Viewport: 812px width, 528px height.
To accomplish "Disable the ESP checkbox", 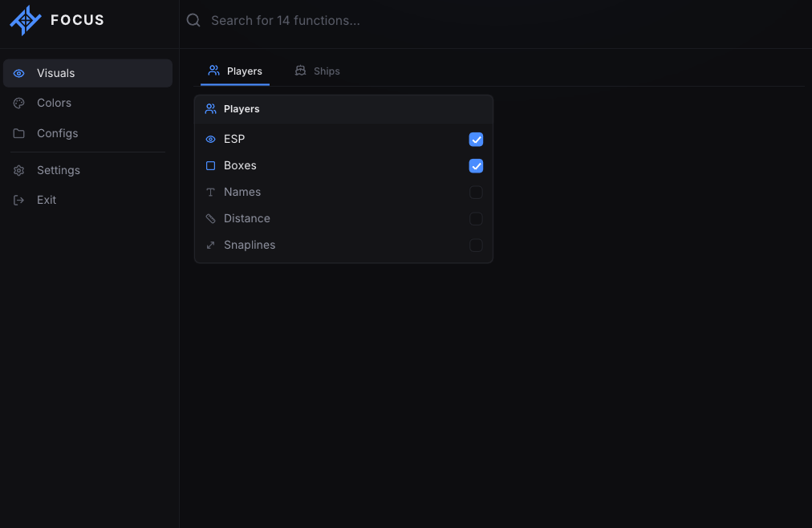I will pyautogui.click(x=476, y=140).
